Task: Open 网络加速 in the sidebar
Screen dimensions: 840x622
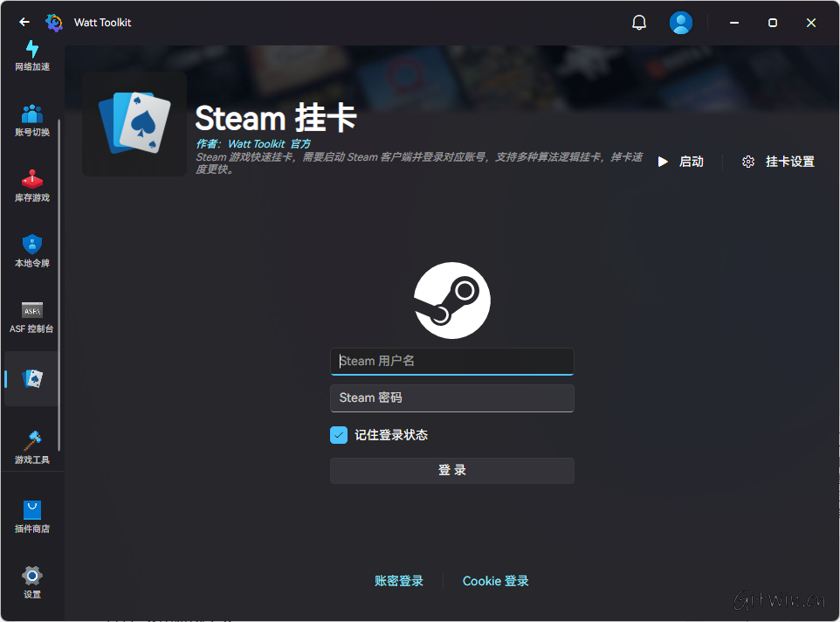Action: point(32,56)
